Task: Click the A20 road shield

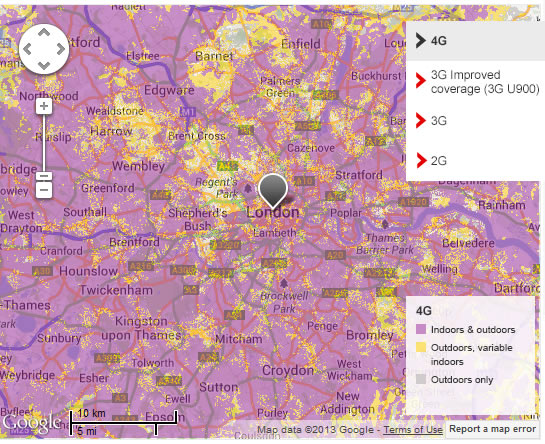Action: [335, 256]
